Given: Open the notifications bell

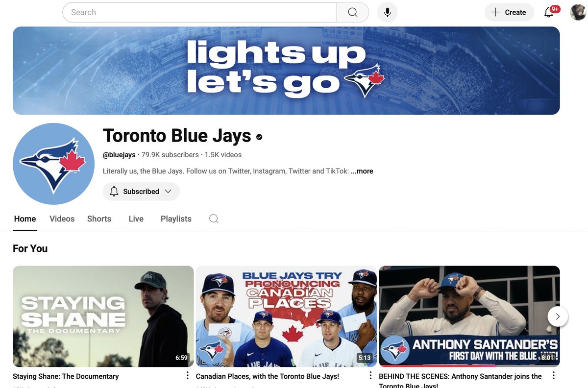Looking at the screenshot, I should pyautogui.click(x=549, y=12).
